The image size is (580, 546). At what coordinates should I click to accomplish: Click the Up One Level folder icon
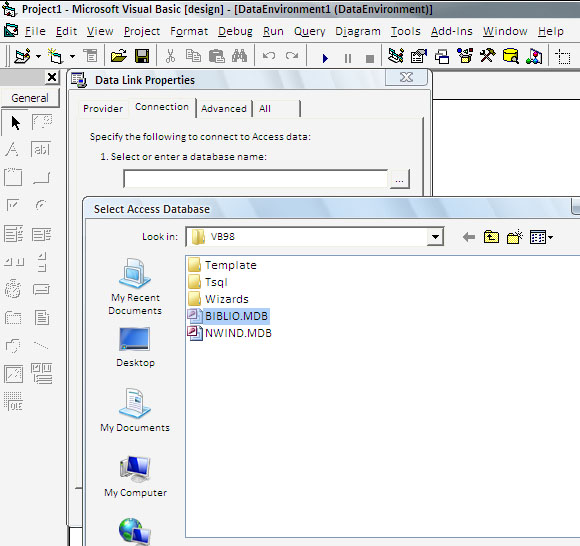point(491,237)
